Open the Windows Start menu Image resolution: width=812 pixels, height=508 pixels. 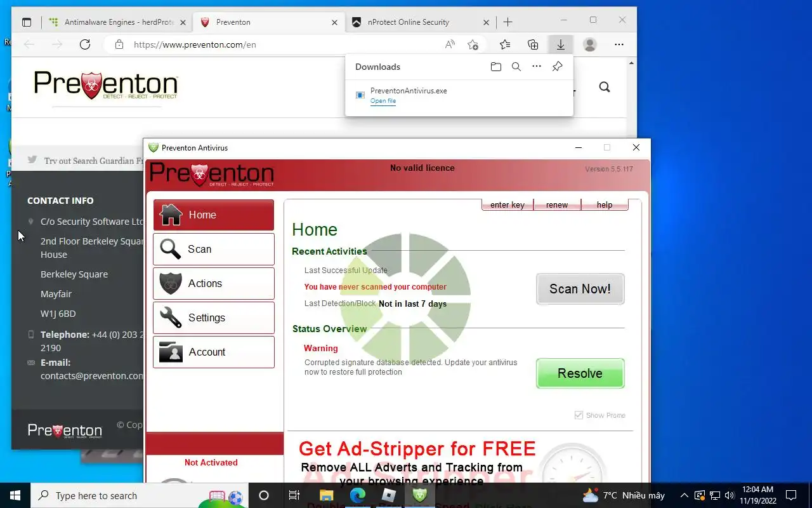click(15, 495)
